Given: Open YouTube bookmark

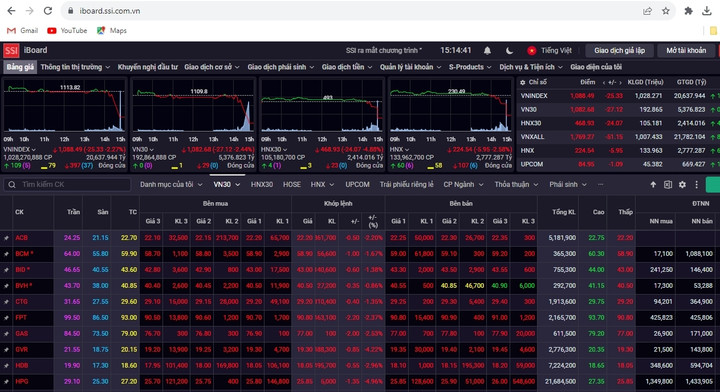Looking at the screenshot, I should pos(67,31).
